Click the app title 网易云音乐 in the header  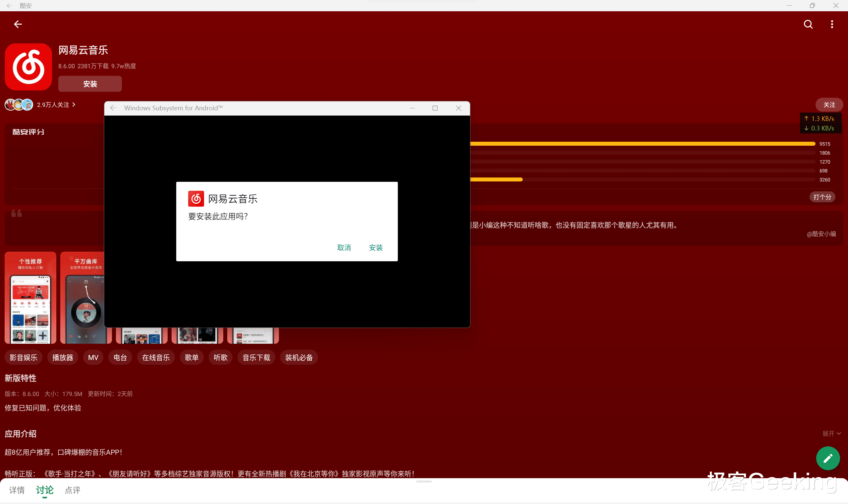pyautogui.click(x=83, y=50)
